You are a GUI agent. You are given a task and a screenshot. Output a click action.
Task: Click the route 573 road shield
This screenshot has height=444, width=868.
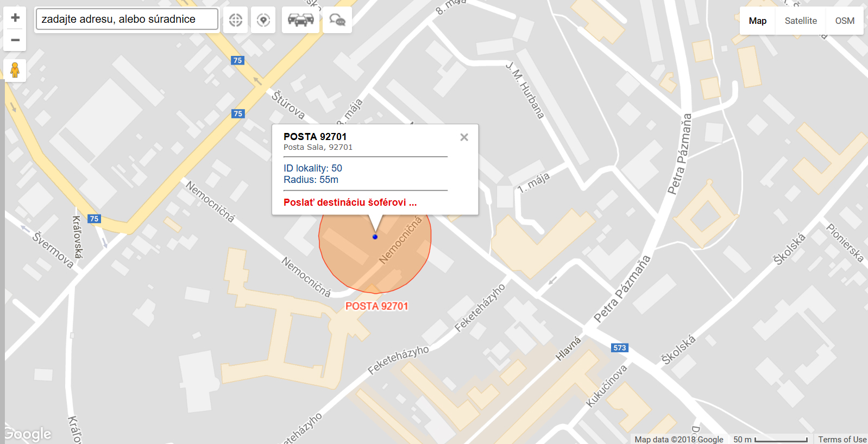click(620, 348)
